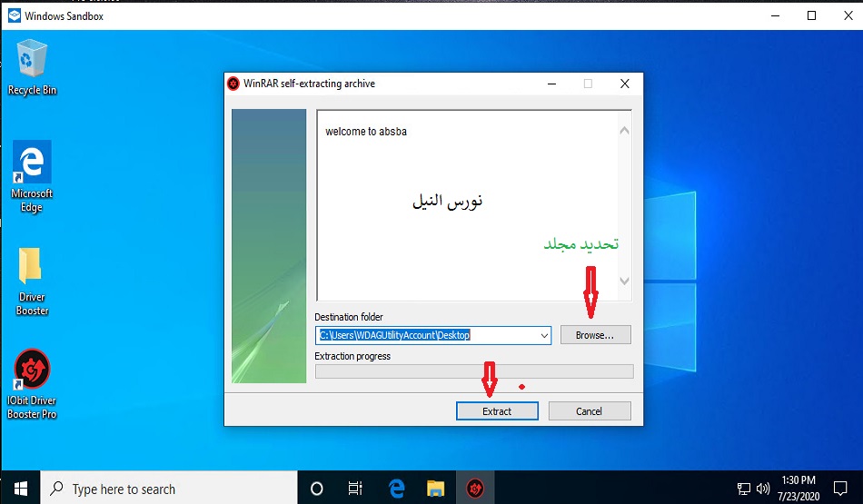Open Task View in taskbar
Image resolution: width=863 pixels, height=504 pixels.
tap(356, 489)
